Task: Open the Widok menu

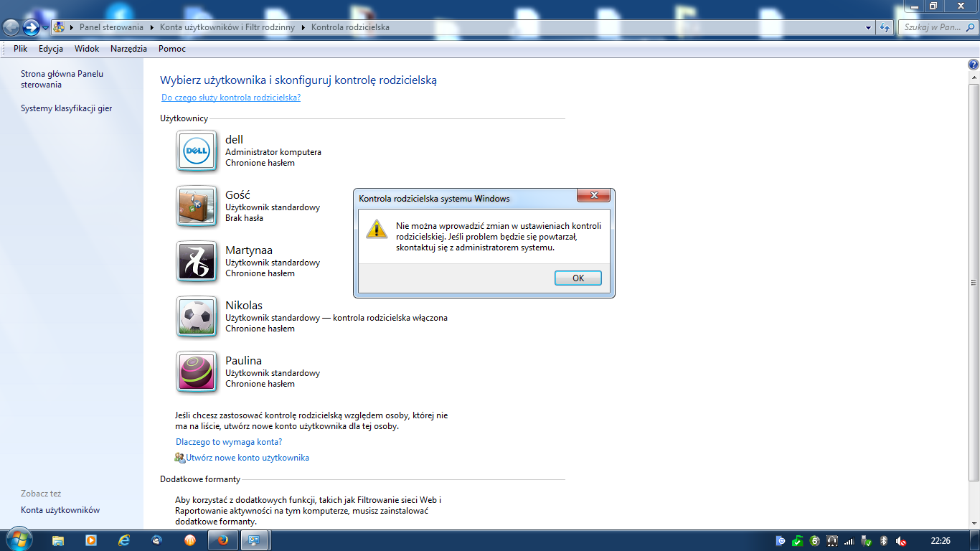Action: click(87, 49)
